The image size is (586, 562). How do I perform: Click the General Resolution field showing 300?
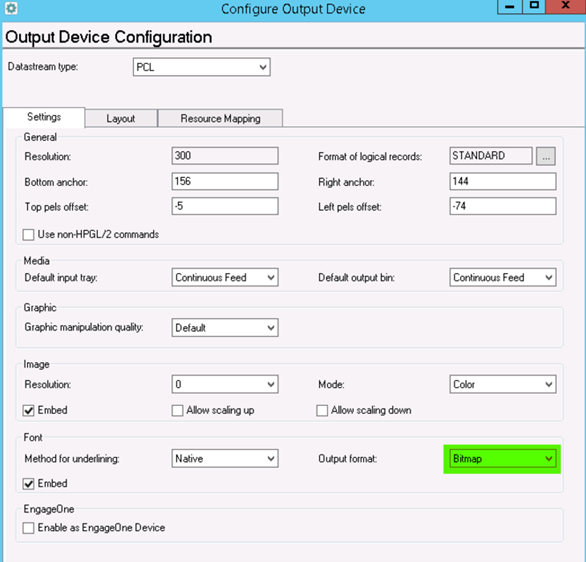click(x=225, y=155)
